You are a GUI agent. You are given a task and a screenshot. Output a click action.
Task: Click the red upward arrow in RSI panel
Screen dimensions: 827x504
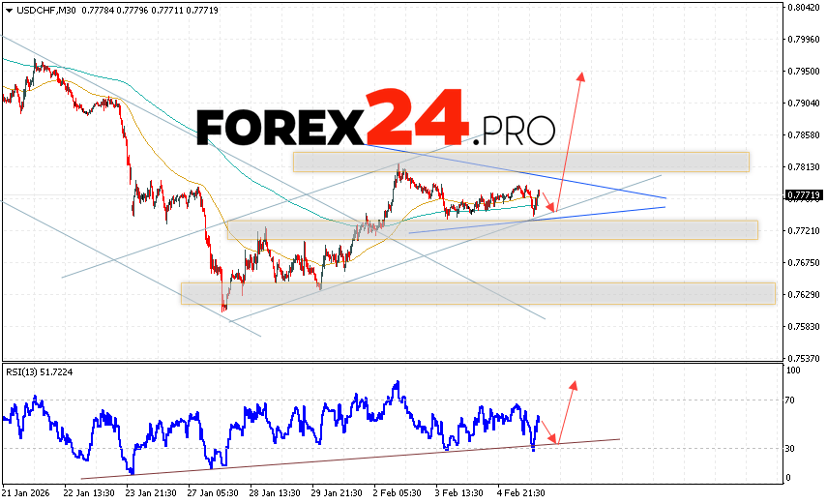coord(573,383)
